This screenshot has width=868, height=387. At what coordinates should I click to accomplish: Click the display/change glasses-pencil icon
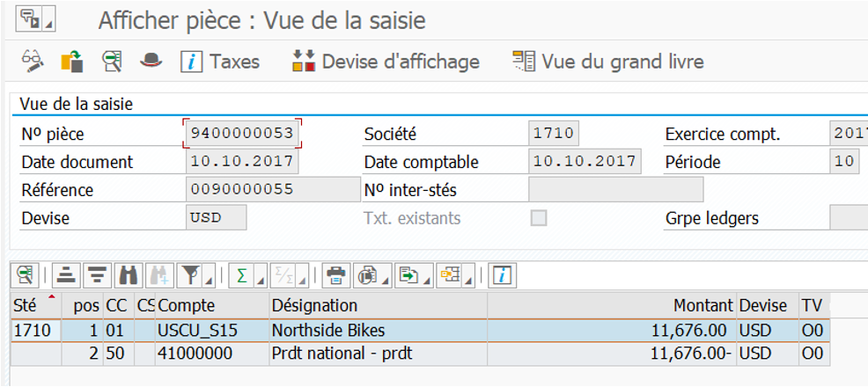[33, 62]
